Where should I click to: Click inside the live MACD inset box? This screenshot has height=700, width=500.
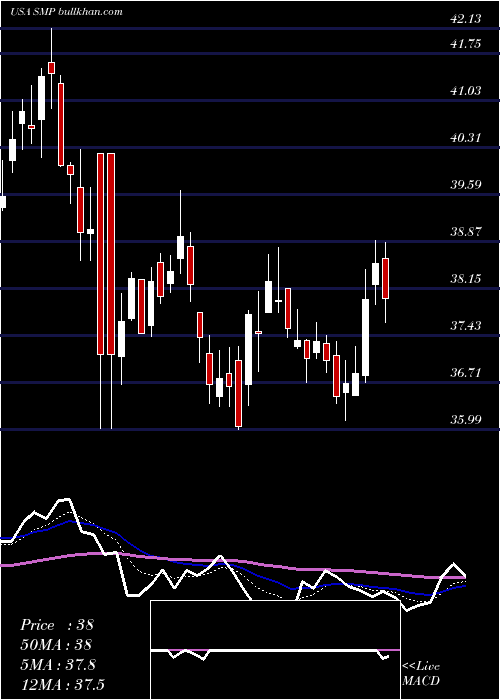[x=275, y=650]
